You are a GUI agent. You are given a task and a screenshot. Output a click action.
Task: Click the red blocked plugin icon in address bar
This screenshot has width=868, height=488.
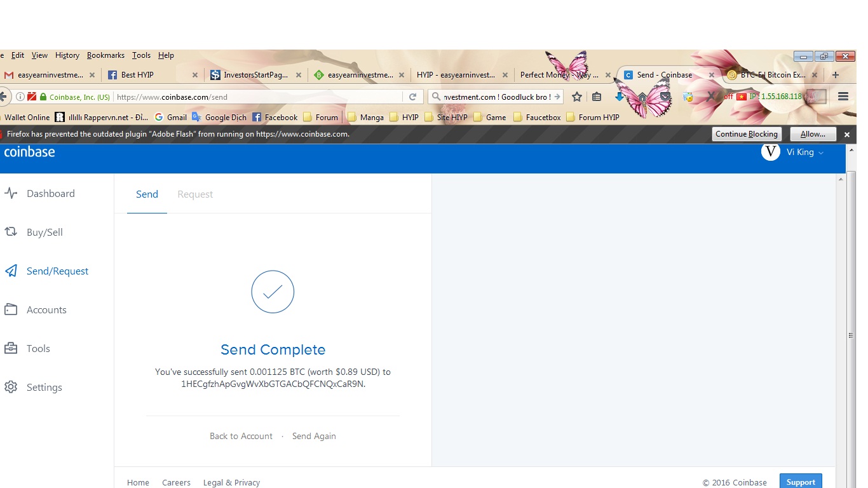click(x=32, y=97)
